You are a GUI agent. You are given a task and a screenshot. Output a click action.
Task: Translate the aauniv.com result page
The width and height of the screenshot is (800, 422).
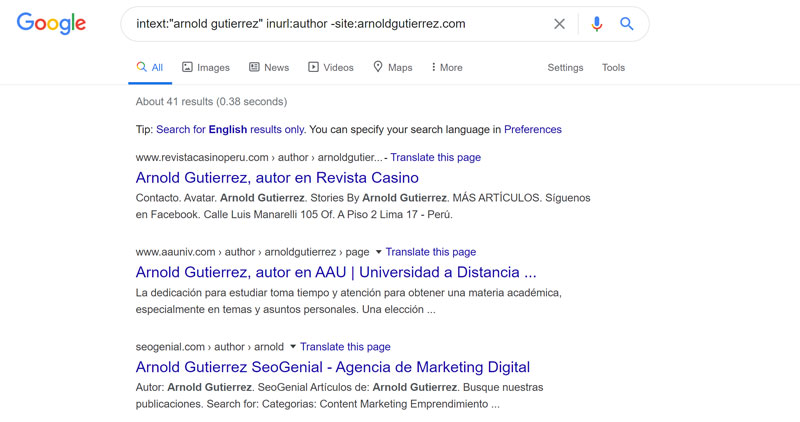[431, 252]
